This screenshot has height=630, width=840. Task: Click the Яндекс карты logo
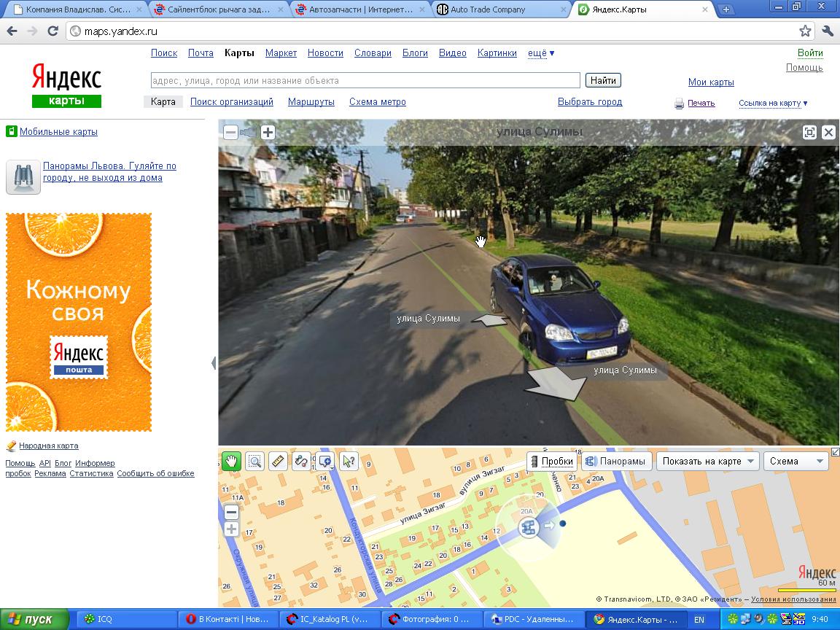66,85
